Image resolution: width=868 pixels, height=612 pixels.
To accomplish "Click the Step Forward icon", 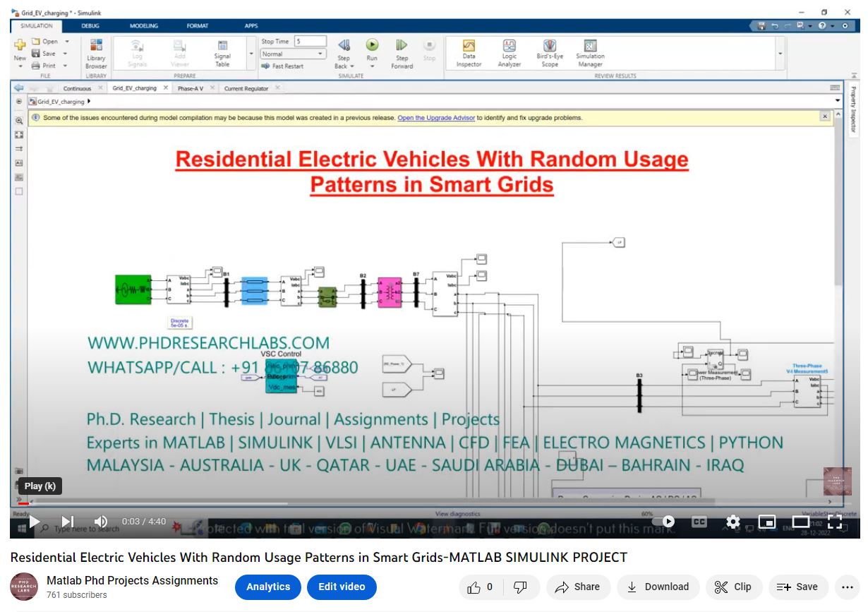I will click(402, 46).
